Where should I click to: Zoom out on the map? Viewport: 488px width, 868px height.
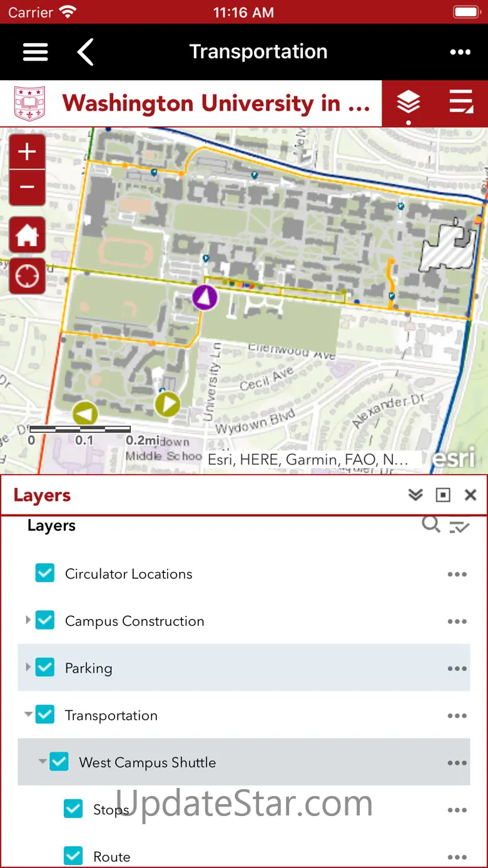(x=27, y=188)
